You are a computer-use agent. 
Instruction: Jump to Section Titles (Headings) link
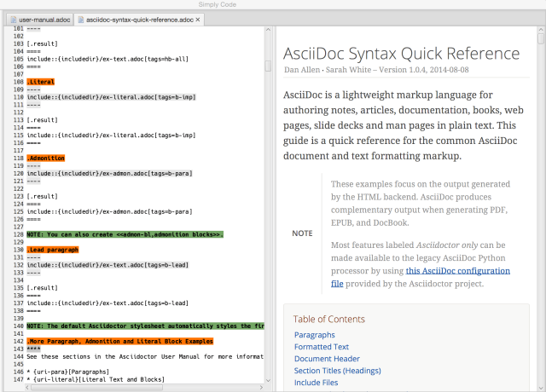tap(338, 371)
